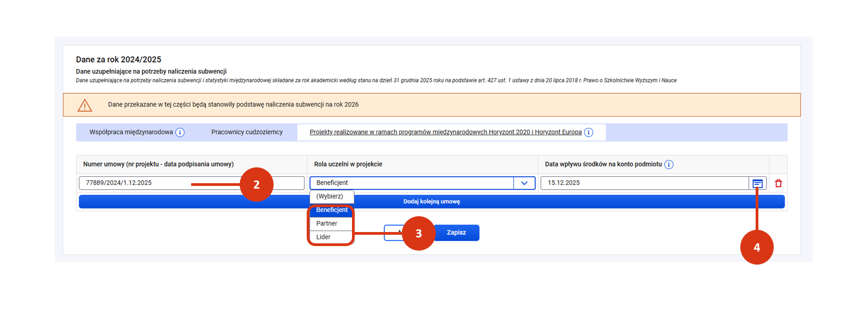Click the red annotation marker number 4
This screenshot has width=868, height=313.
(757, 247)
